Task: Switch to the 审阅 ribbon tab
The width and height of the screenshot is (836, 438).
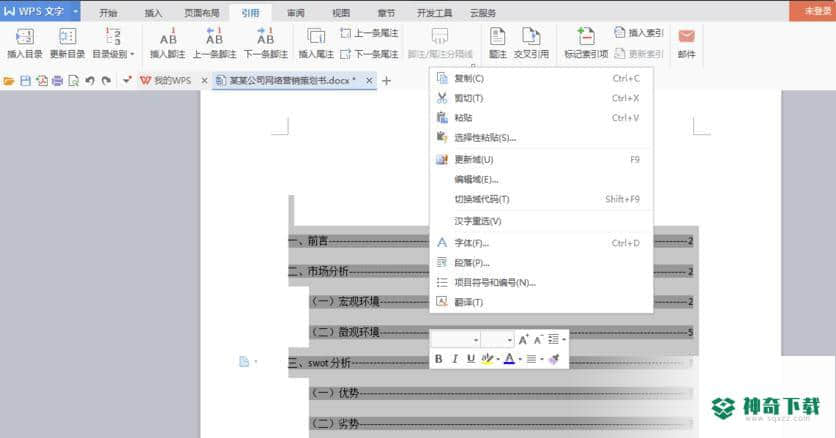Action: coord(296,13)
